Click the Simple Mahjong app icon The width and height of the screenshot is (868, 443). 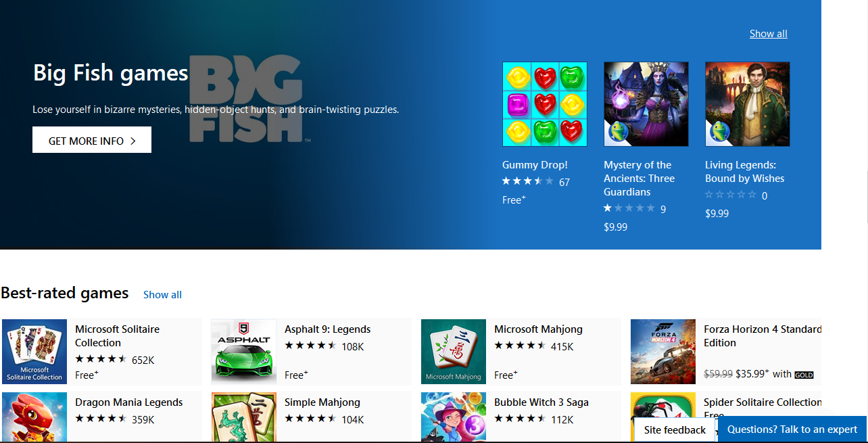(244, 417)
